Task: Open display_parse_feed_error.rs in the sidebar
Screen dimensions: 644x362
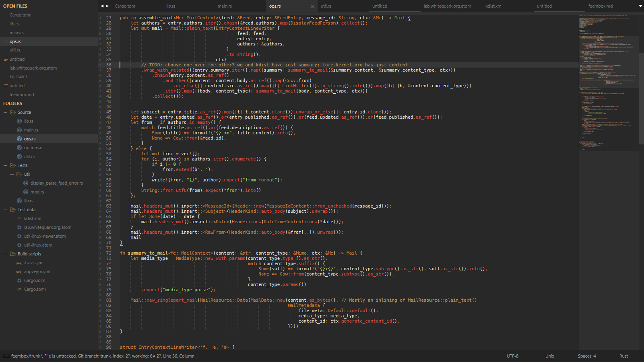Action: 56,183
